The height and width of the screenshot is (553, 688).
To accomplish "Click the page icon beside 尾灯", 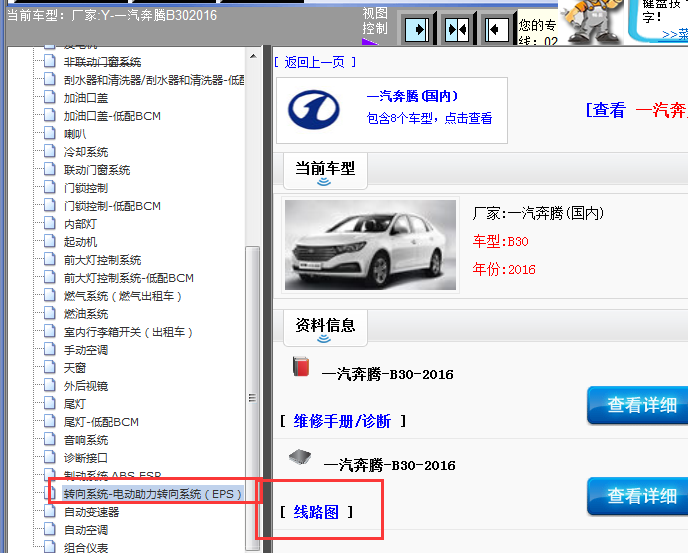I will point(50,403).
